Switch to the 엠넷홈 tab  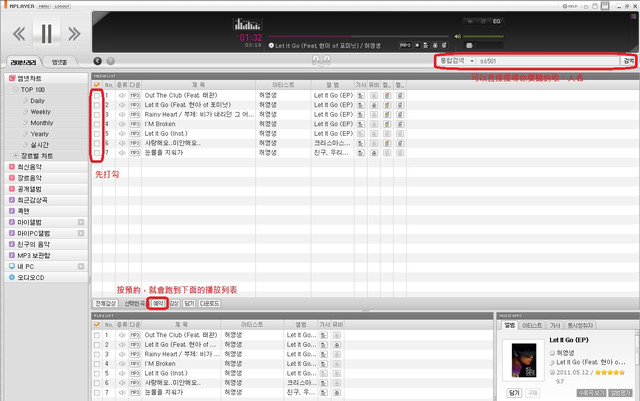coord(60,62)
